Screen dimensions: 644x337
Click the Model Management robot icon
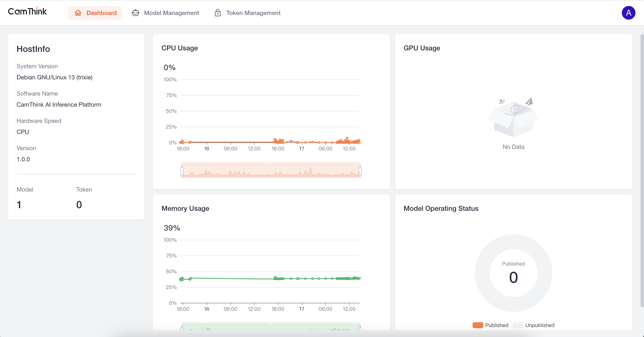pos(135,13)
